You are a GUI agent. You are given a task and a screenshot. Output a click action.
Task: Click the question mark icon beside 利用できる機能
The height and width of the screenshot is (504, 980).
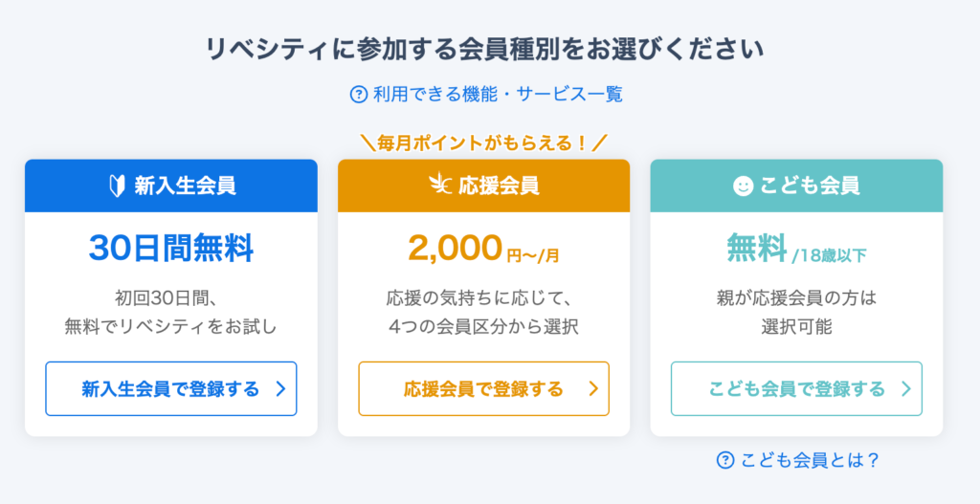(358, 95)
